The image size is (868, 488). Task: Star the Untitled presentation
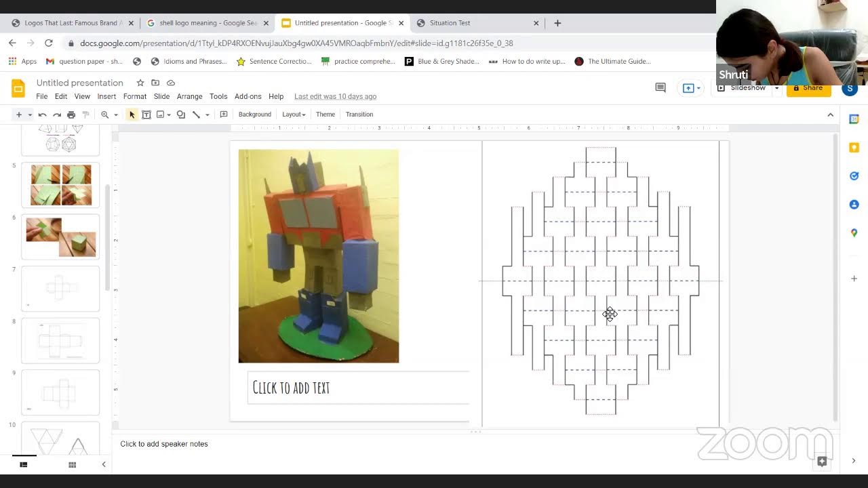140,83
